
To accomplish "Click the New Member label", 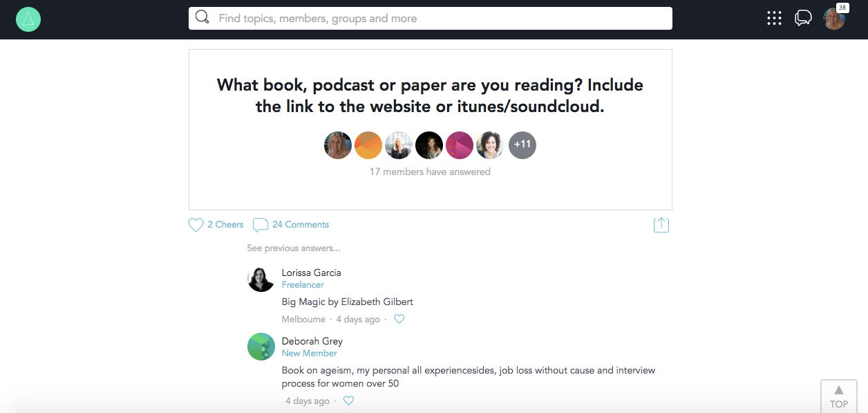I will point(310,353).
